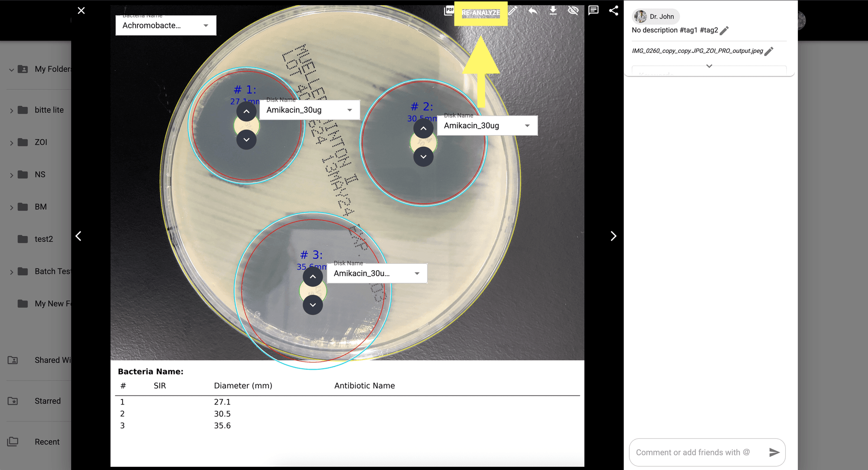Open the Bacteria Name dropdown

point(165,26)
